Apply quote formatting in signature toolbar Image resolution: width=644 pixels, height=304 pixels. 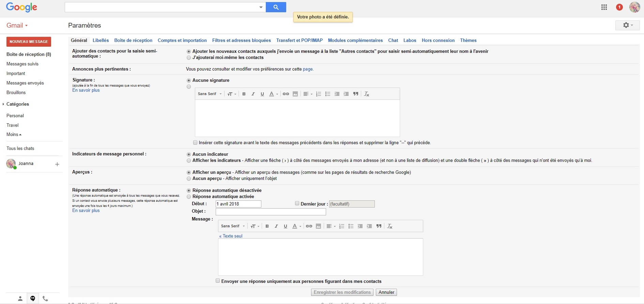click(x=356, y=94)
